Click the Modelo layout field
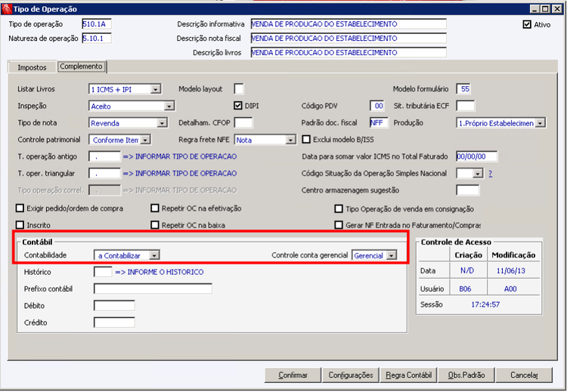This screenshot has height=392, width=567. pyautogui.click(x=239, y=89)
